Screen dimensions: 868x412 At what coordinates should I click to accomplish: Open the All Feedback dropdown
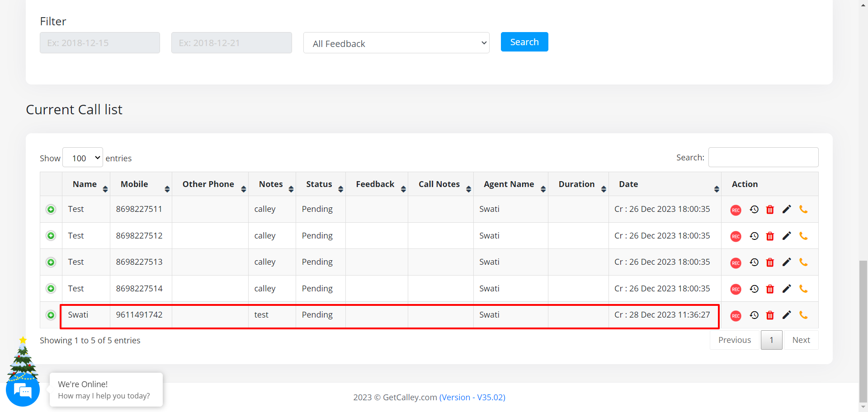[x=396, y=43]
